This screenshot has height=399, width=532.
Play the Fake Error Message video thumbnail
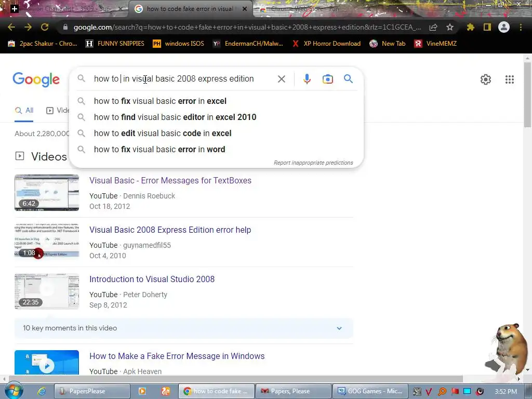[x=47, y=362]
